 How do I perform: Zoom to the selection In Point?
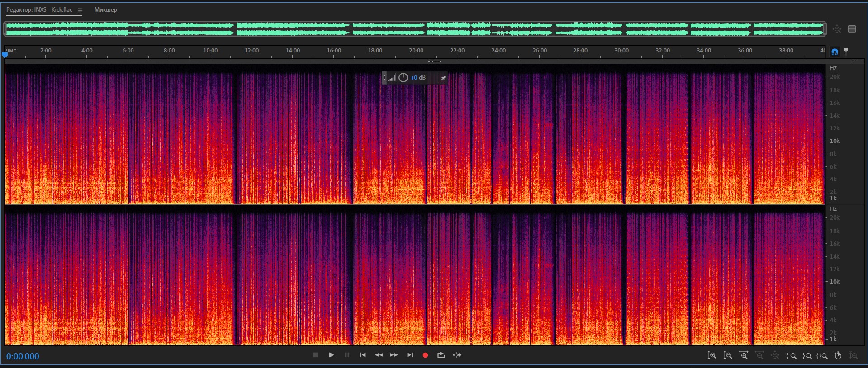tap(791, 356)
